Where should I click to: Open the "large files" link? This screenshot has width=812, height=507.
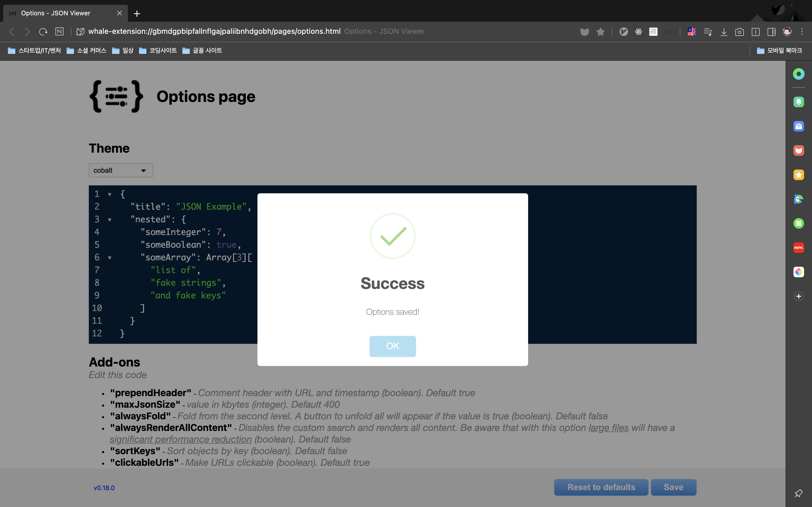click(x=608, y=428)
